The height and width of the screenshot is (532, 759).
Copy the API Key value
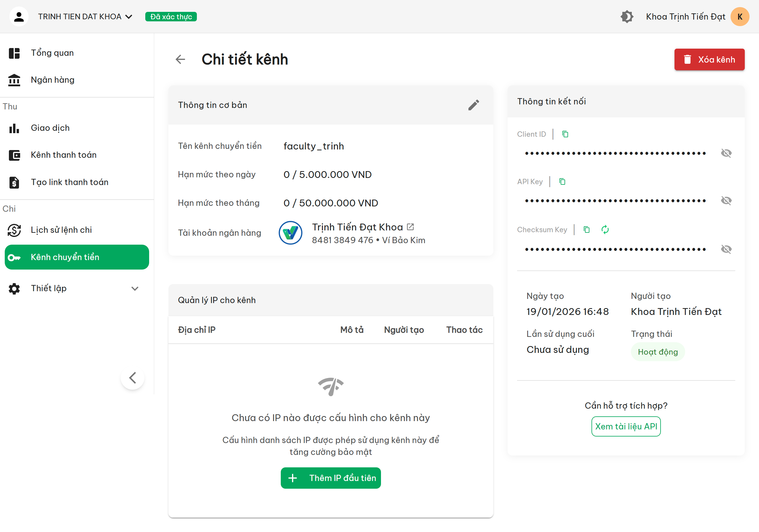click(x=563, y=181)
